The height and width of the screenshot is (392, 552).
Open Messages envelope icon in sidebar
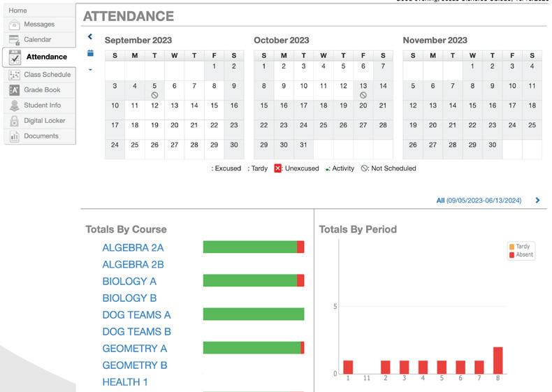click(15, 24)
